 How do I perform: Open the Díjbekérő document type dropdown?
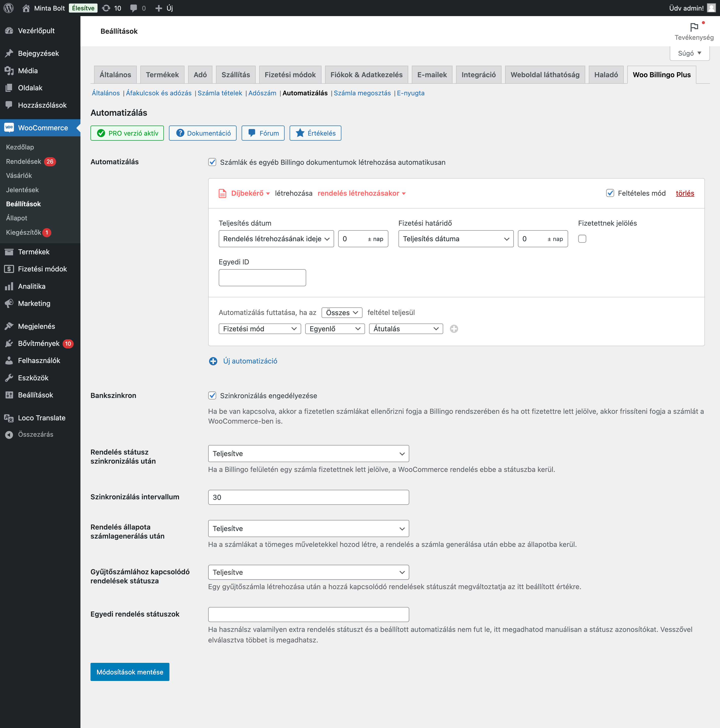click(x=250, y=193)
